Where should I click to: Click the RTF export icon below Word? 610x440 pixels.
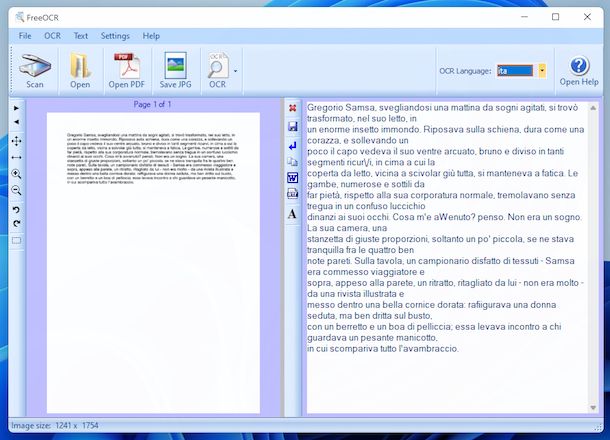click(293, 193)
